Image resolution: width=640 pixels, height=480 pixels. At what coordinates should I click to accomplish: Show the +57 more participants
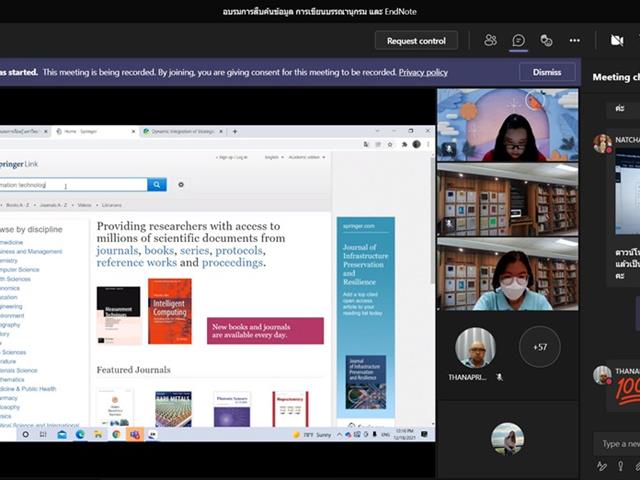click(540, 347)
